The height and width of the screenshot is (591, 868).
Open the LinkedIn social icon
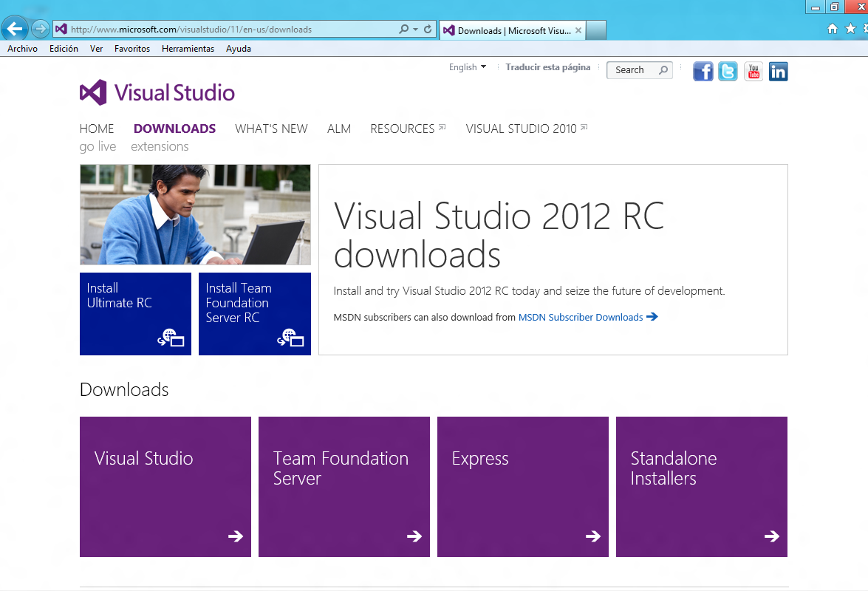(x=779, y=72)
